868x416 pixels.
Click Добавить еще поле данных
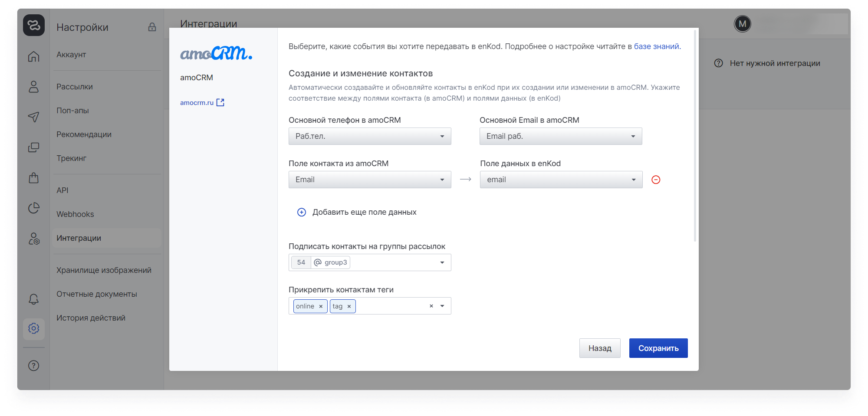coord(365,212)
